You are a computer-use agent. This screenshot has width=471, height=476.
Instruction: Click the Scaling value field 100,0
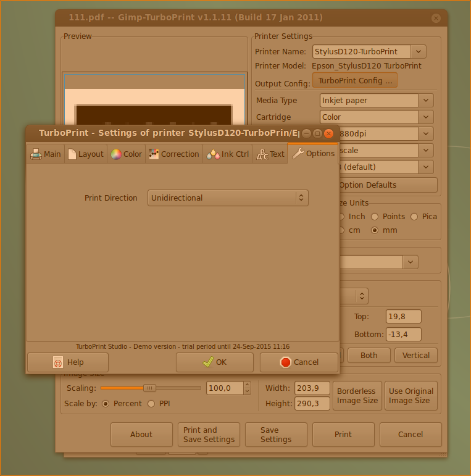point(225,388)
